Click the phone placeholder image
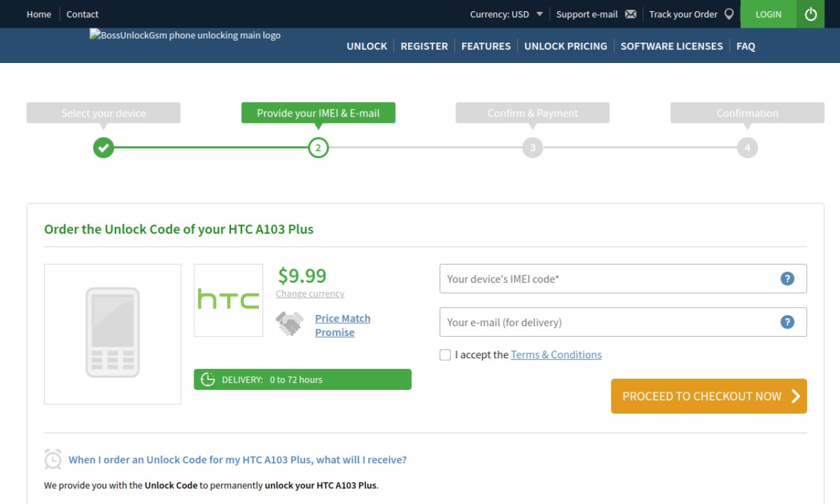 click(113, 334)
